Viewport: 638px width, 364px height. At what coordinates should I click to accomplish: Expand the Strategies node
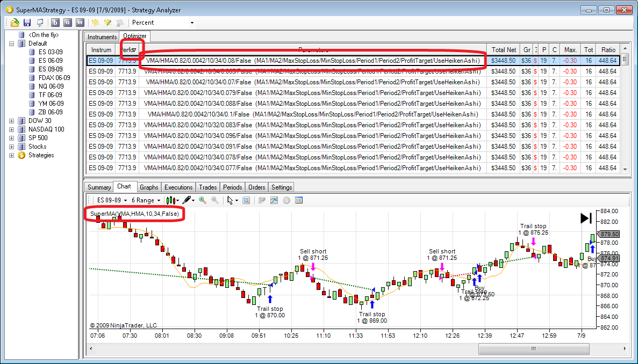point(11,155)
